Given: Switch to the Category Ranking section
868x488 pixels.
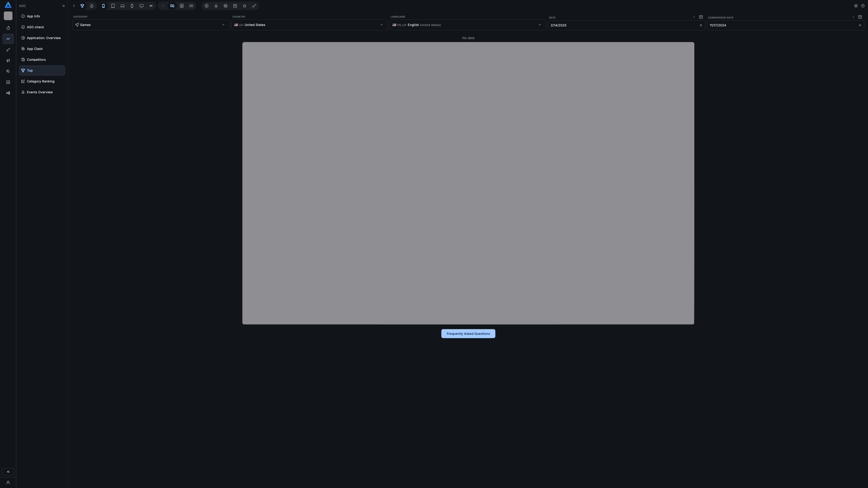Looking at the screenshot, I should [40, 81].
